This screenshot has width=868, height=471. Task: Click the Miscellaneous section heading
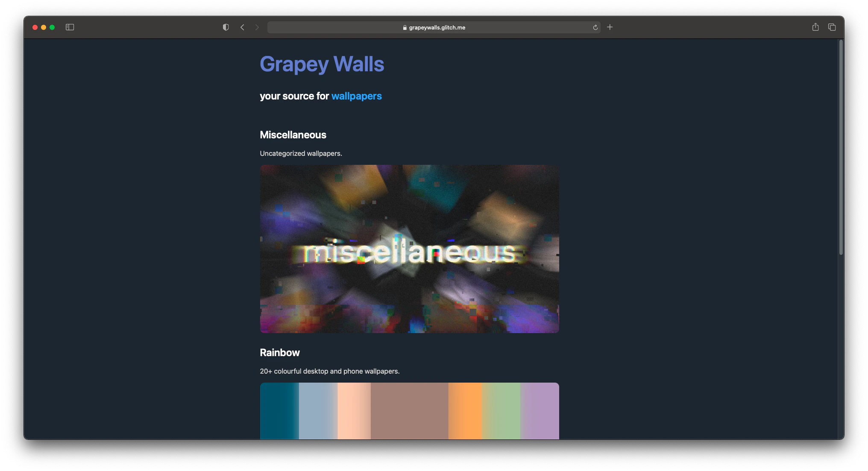click(293, 135)
